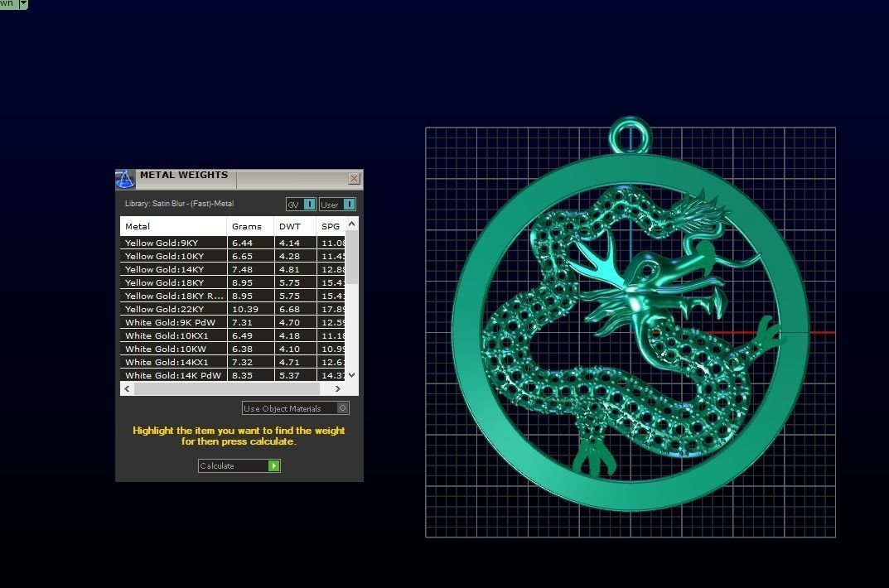Toggle the User library switch
The width and height of the screenshot is (889, 588).
coord(337,205)
